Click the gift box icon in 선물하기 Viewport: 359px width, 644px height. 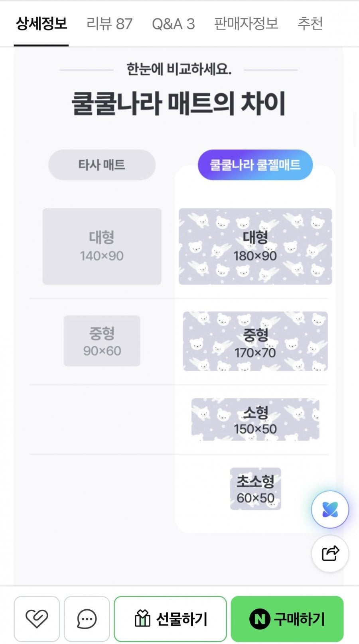142,619
